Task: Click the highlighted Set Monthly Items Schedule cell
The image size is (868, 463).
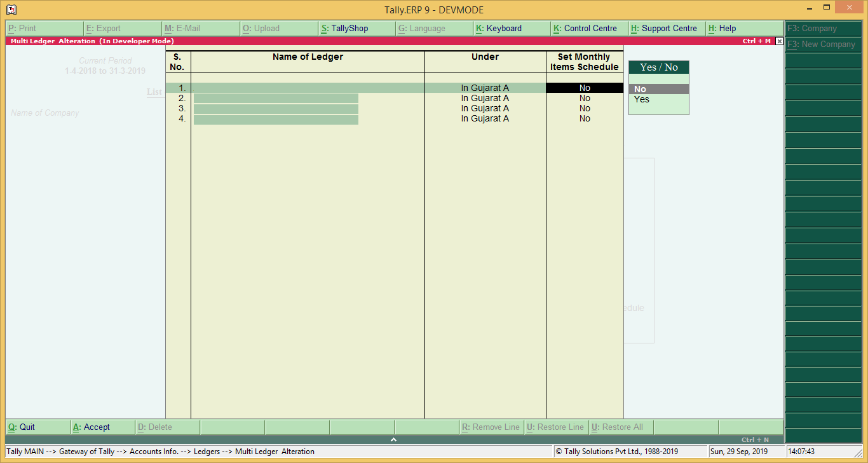Action: 584,87
